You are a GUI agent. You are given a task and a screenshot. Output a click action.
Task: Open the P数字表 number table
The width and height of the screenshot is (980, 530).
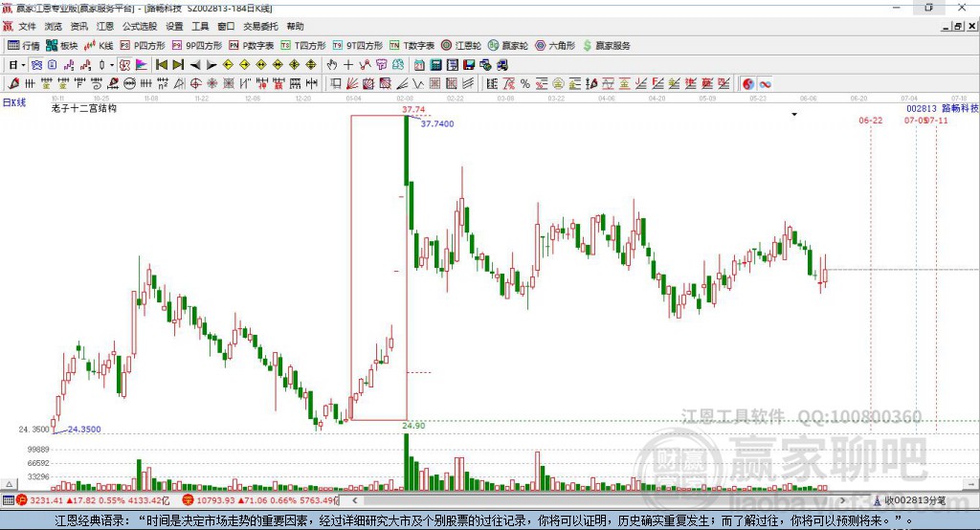[252, 46]
